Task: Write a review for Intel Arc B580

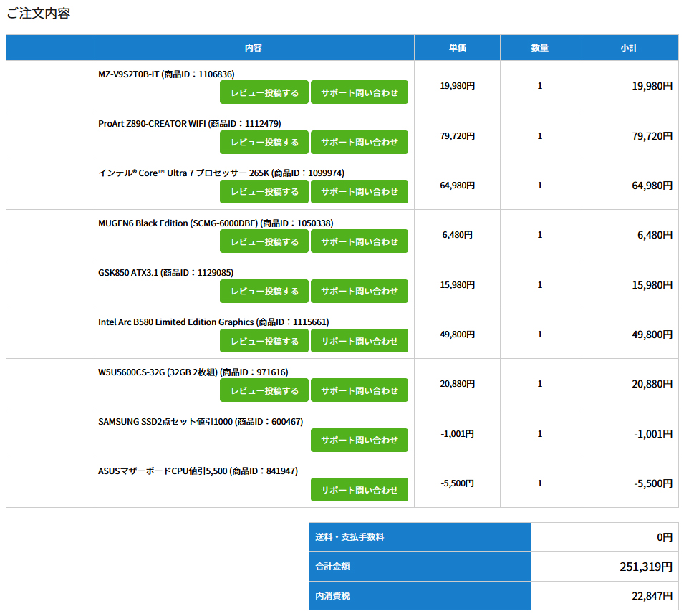Action: click(264, 341)
